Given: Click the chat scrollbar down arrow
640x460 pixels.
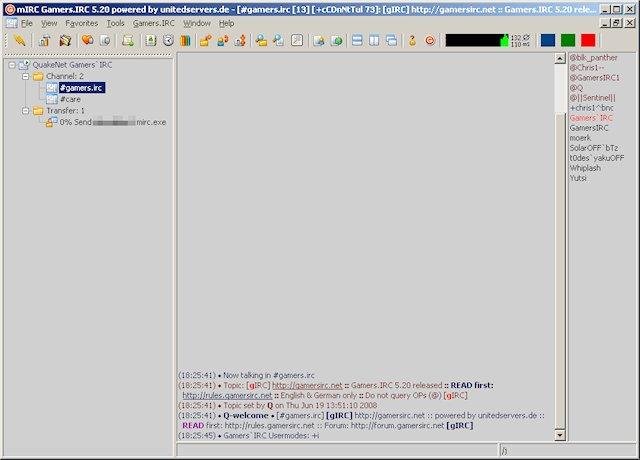Looking at the screenshot, I should [560, 435].
